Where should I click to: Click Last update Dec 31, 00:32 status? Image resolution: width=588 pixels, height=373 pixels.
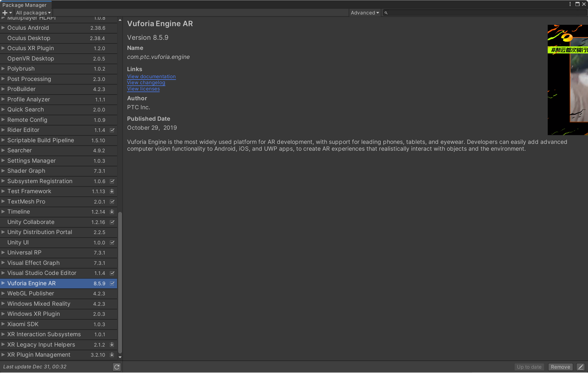pos(35,367)
